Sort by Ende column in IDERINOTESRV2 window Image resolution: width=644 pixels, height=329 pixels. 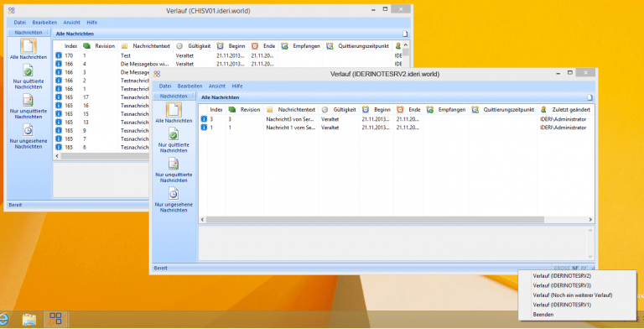coord(408,109)
